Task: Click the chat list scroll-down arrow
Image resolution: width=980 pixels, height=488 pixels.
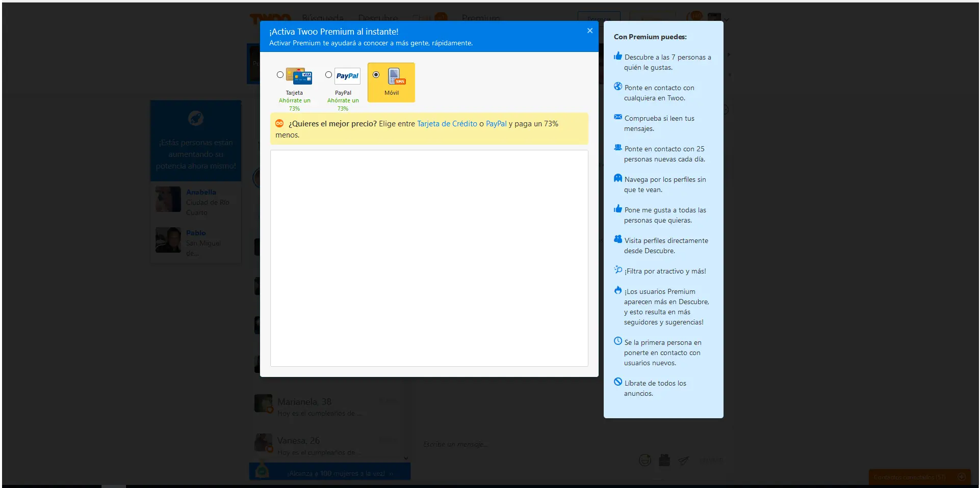Action: coord(406,458)
